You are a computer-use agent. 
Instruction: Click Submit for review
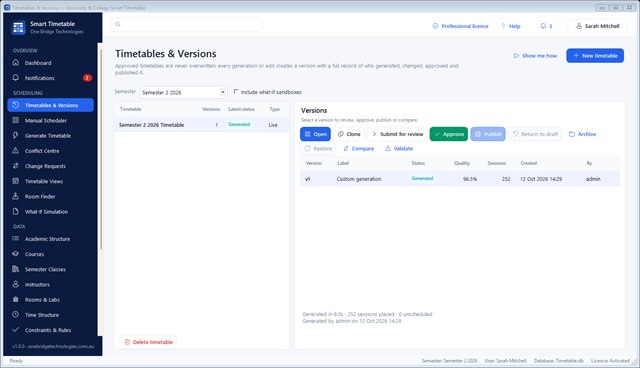[397, 134]
